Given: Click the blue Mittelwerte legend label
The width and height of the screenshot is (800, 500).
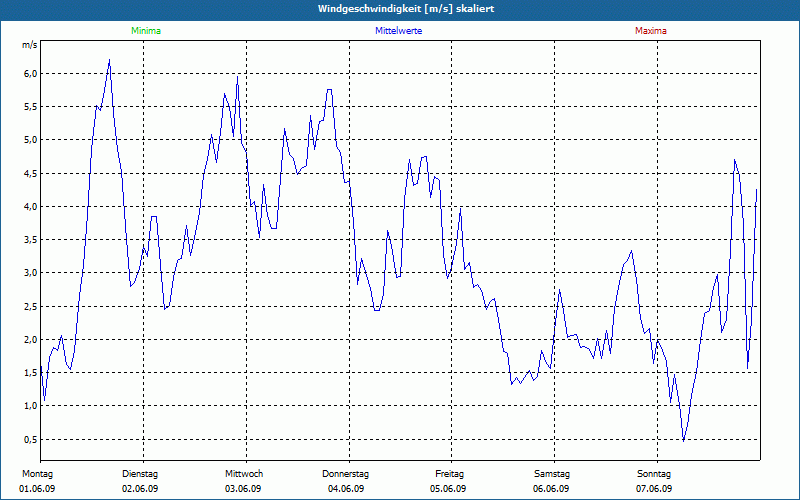Looking at the screenshot, I should [x=398, y=31].
